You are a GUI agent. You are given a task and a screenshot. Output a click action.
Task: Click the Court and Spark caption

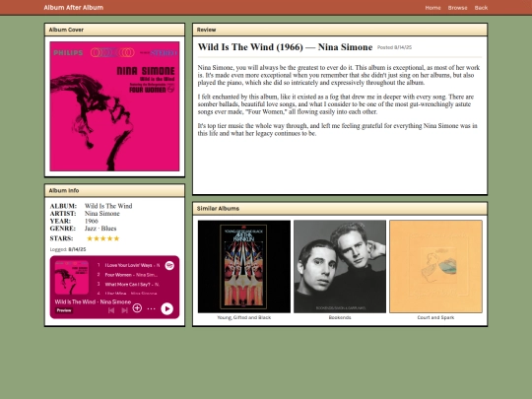pos(435,317)
